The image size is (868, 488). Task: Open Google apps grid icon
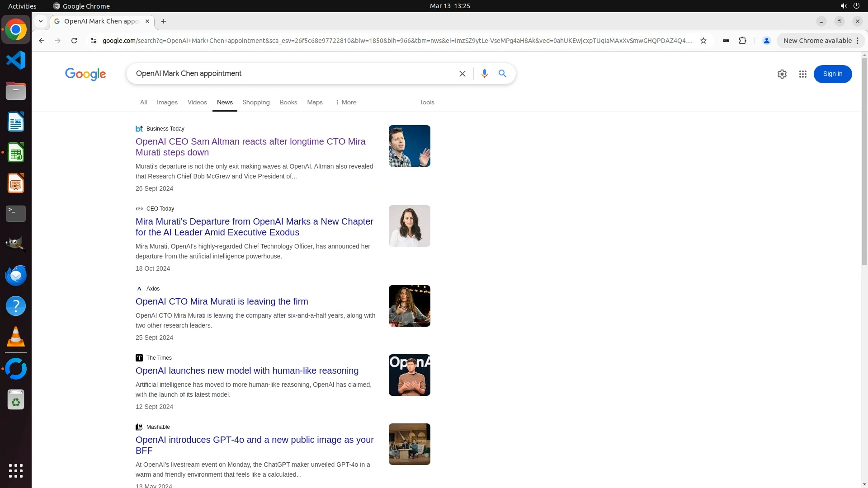pos(802,74)
